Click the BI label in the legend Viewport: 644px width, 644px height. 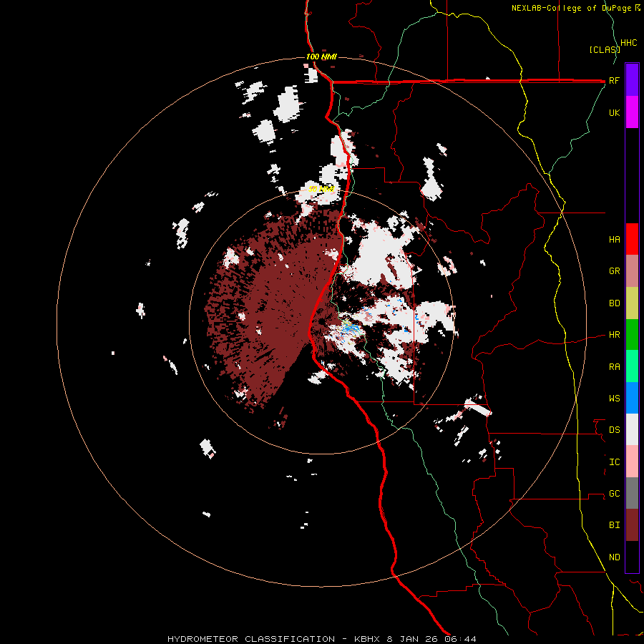615,525
